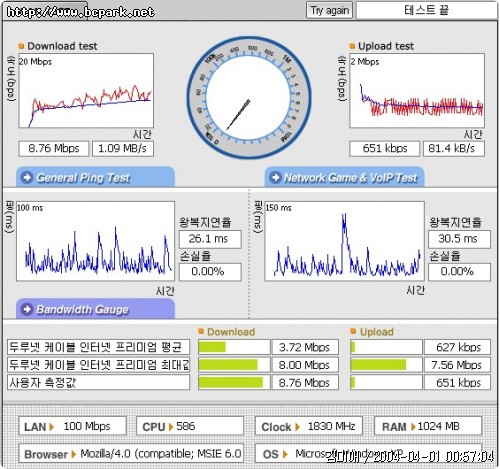Click the Try again button
Screen dimensions: 500x469
point(329,11)
